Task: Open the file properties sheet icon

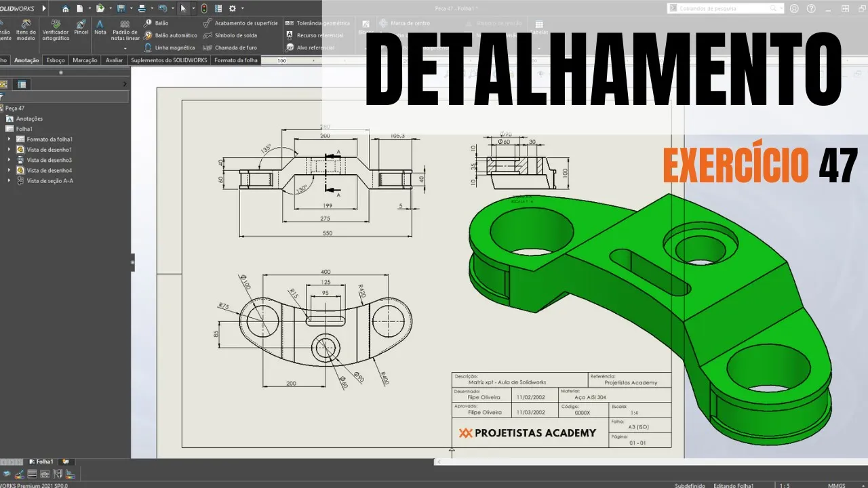Action: coord(218,9)
